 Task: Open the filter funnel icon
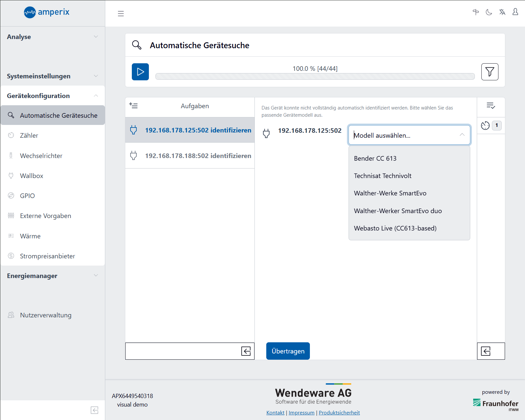click(490, 72)
